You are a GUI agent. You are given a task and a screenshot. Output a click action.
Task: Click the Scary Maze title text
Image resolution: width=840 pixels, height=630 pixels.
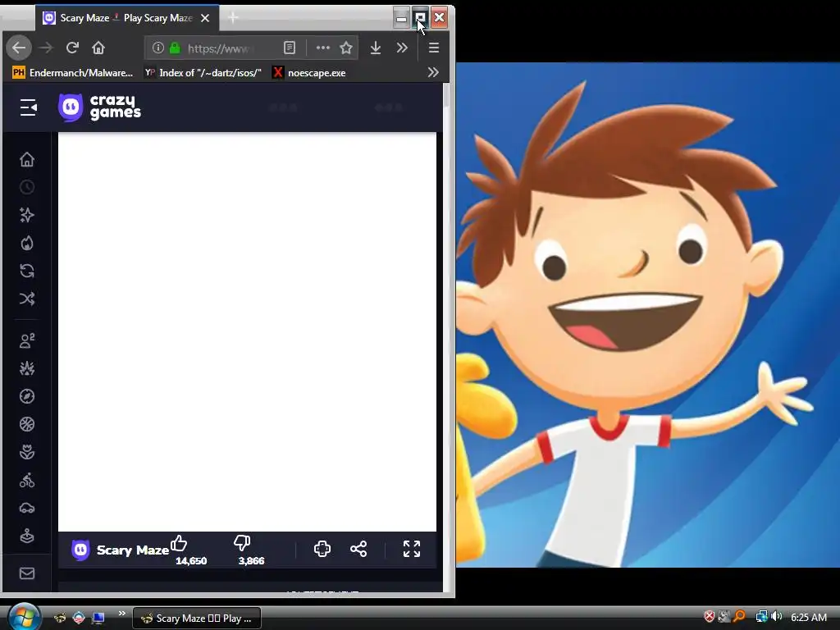(x=133, y=550)
